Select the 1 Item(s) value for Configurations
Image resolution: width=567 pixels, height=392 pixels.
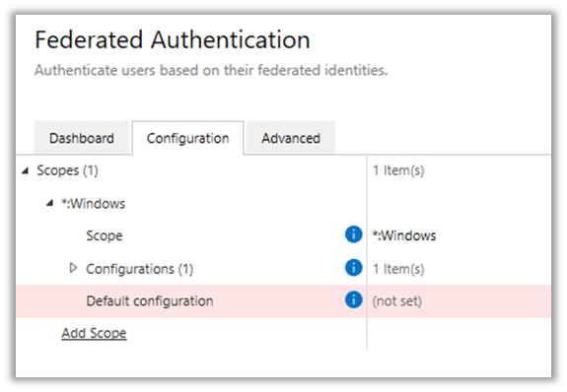398,269
